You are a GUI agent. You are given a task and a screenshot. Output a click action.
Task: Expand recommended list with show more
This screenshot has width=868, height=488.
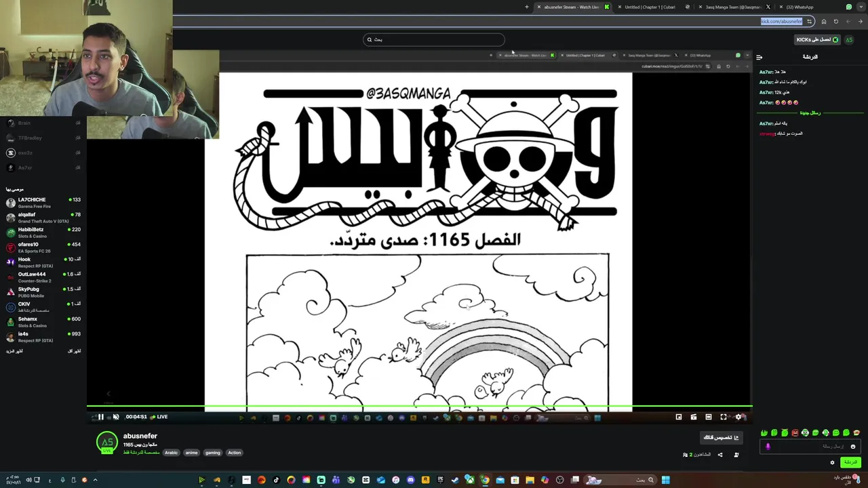pos(14,351)
